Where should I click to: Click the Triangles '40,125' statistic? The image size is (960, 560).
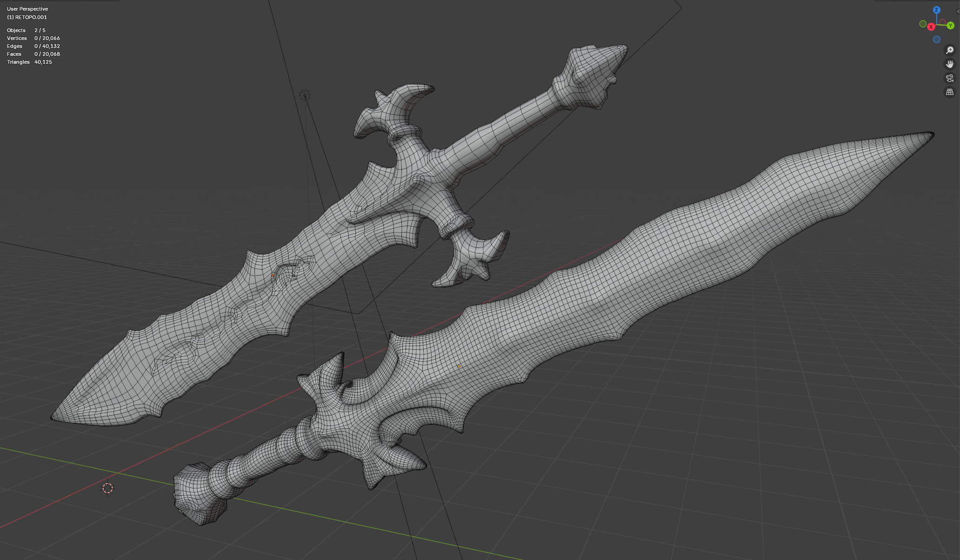pos(43,62)
